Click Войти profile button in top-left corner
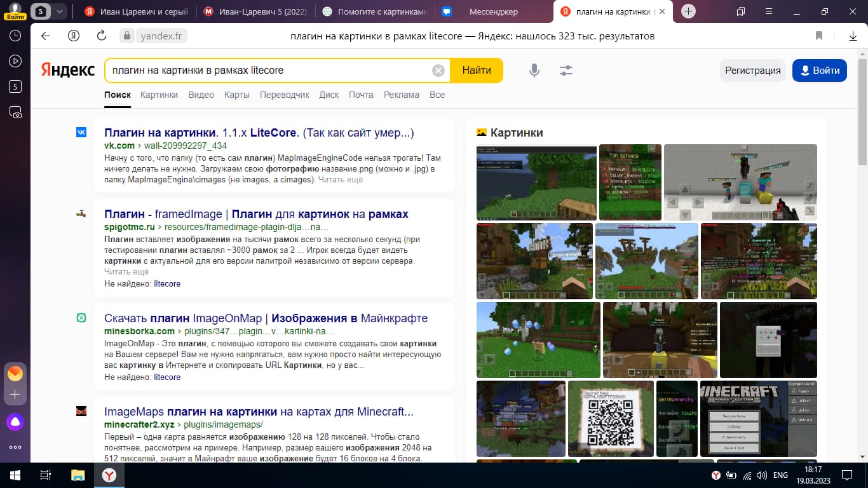 (x=15, y=11)
